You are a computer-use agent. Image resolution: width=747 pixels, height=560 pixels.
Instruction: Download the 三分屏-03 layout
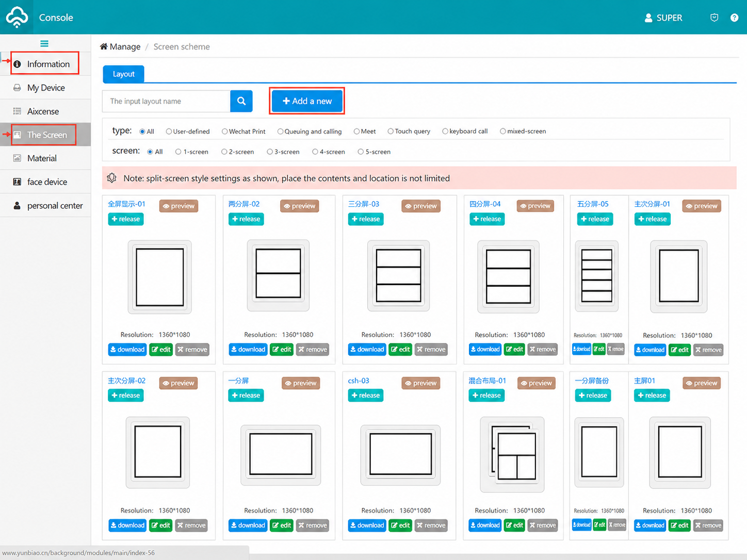coord(367,350)
